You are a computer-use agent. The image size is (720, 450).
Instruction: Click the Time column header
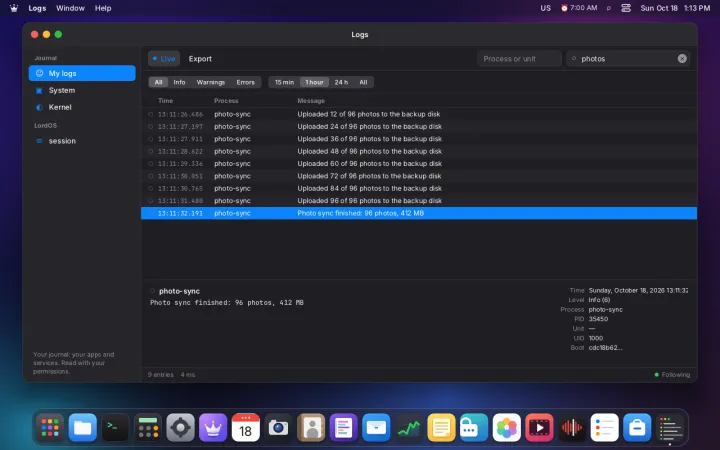click(x=165, y=101)
